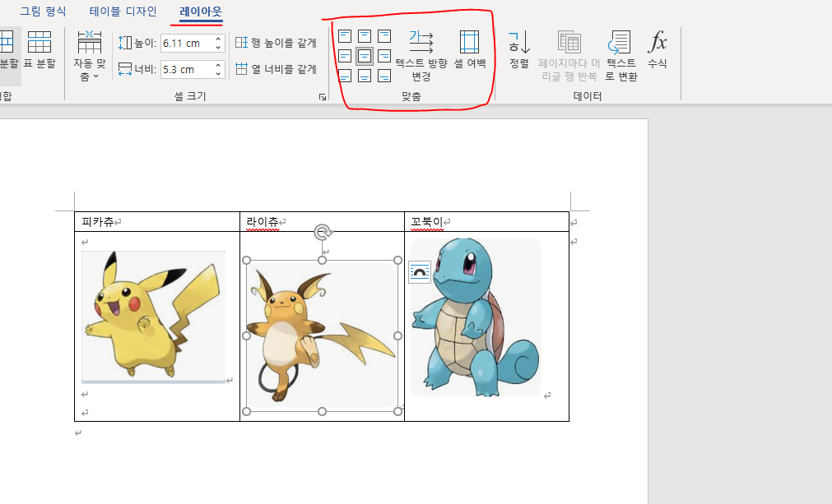Click the 정렬 sort button
This screenshot has height=504, width=832.
[x=519, y=49]
